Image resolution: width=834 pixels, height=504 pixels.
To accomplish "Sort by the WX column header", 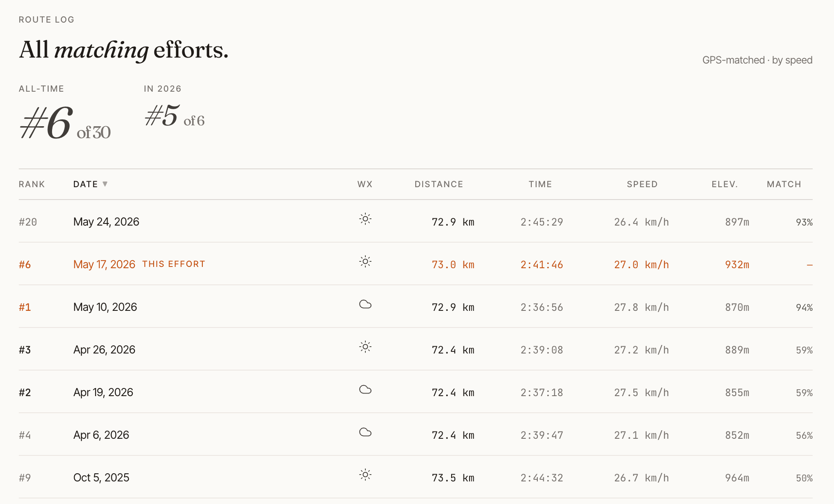I will 365,184.
